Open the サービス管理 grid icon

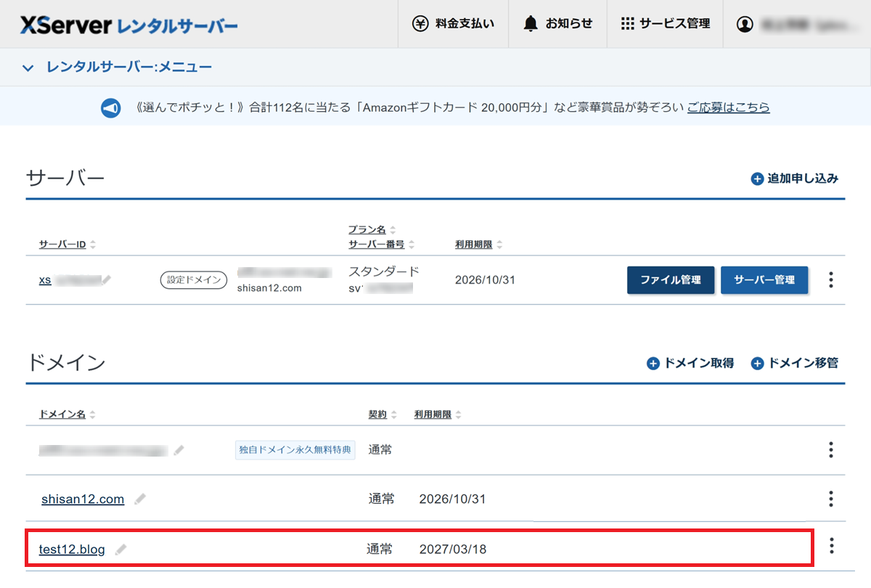(x=628, y=23)
